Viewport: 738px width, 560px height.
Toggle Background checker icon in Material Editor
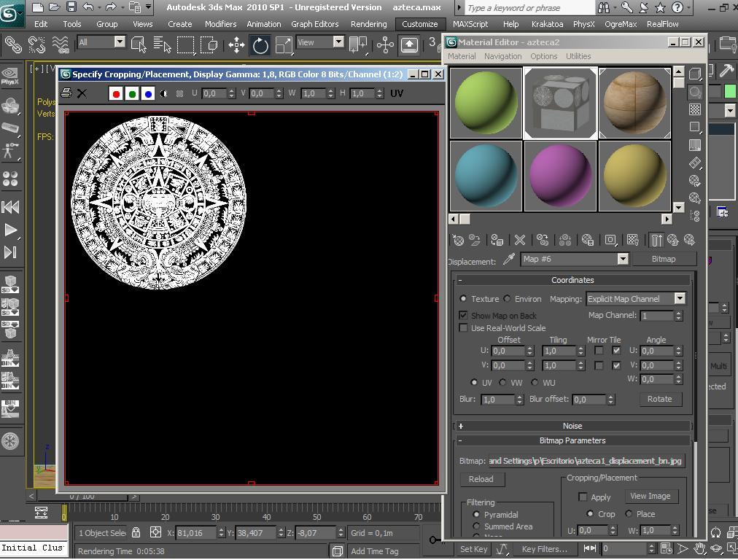695,109
